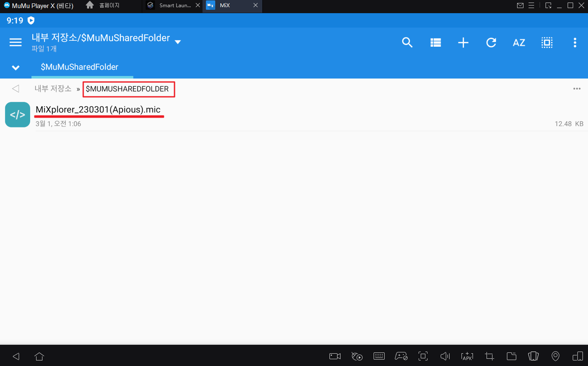Screen dimensions: 588x366
Task: Close the MiX emulator tab
Action: (255, 6)
